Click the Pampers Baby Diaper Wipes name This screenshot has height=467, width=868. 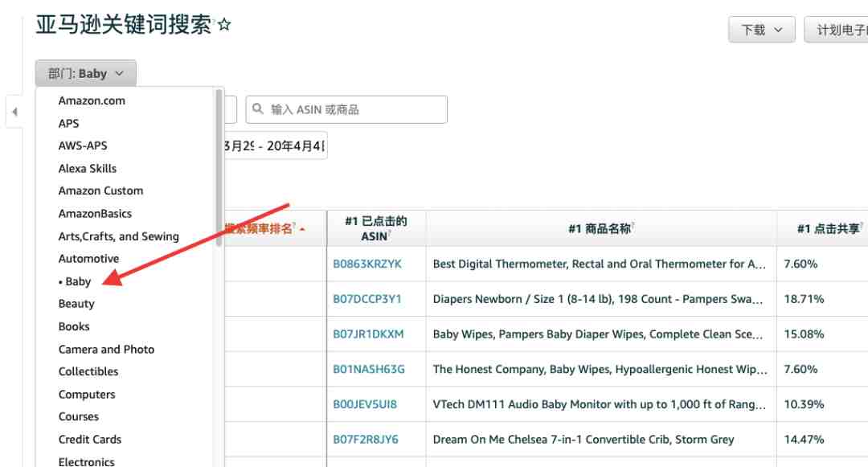598,334
